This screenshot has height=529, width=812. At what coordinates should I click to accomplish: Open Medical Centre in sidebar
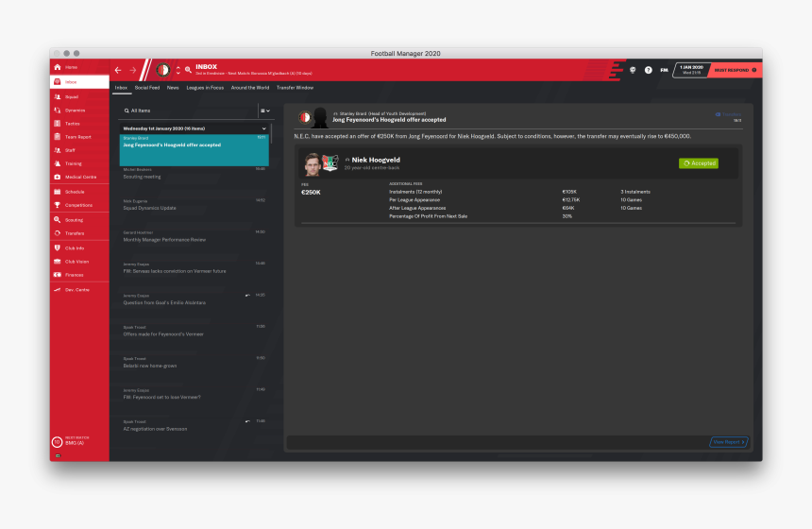point(79,178)
